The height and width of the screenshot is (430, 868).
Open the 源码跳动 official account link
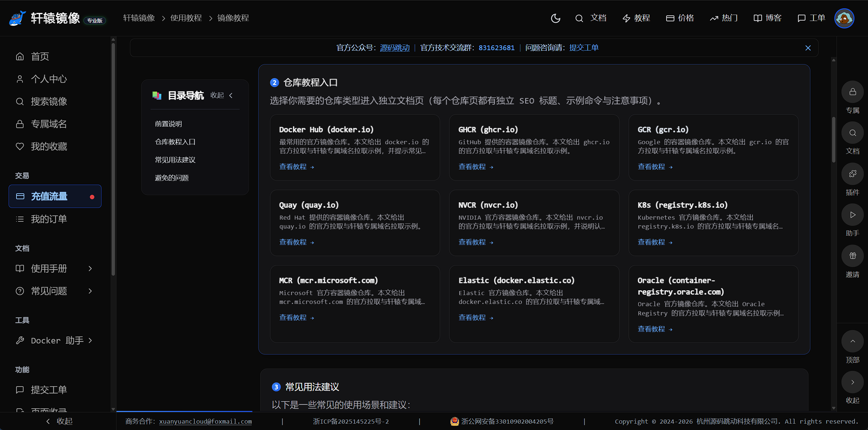point(395,48)
